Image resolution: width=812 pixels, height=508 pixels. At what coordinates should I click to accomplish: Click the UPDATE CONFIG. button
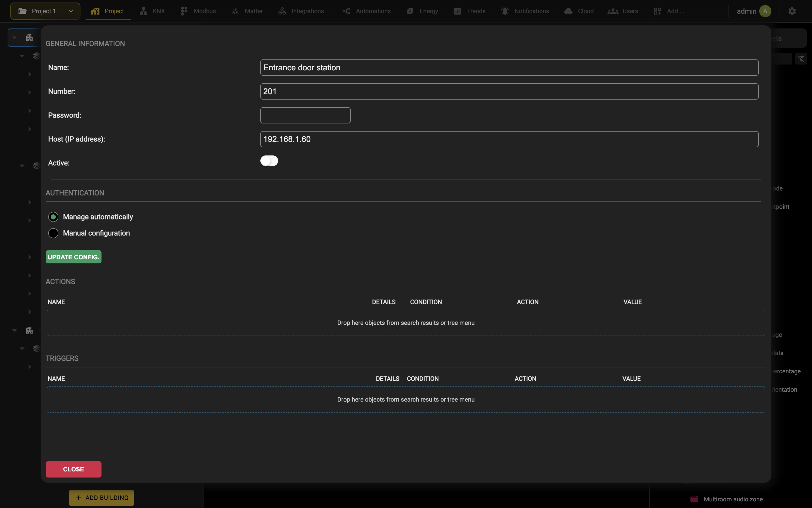(x=74, y=257)
